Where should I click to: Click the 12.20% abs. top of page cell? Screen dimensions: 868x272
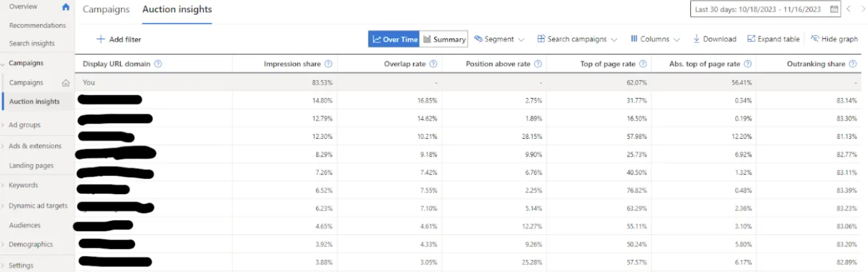741,136
